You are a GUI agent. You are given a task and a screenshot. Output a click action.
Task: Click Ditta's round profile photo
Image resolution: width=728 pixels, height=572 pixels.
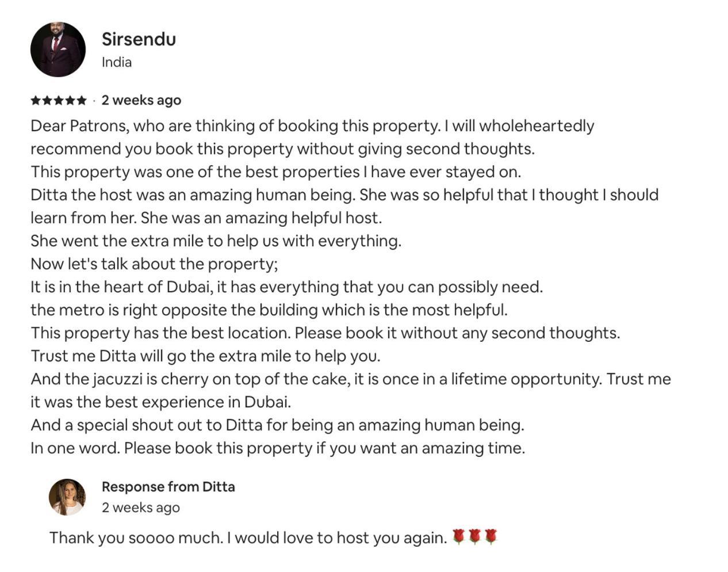[67, 497]
